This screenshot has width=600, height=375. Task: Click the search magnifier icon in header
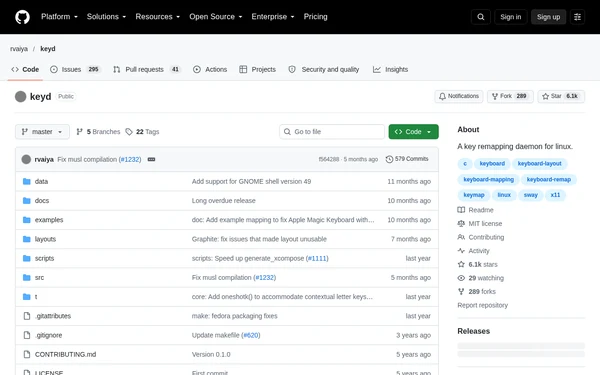pyautogui.click(x=481, y=17)
